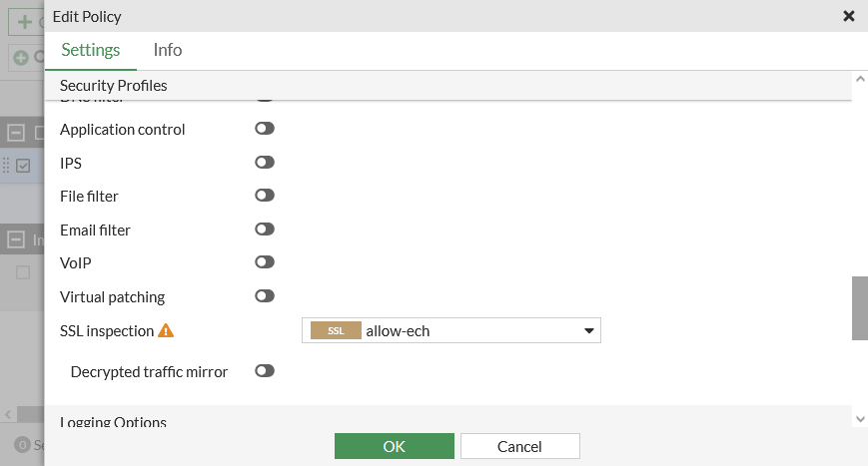The width and height of the screenshot is (868, 466).
Task: Click the SSL inspection warning icon
Action: pos(166,330)
